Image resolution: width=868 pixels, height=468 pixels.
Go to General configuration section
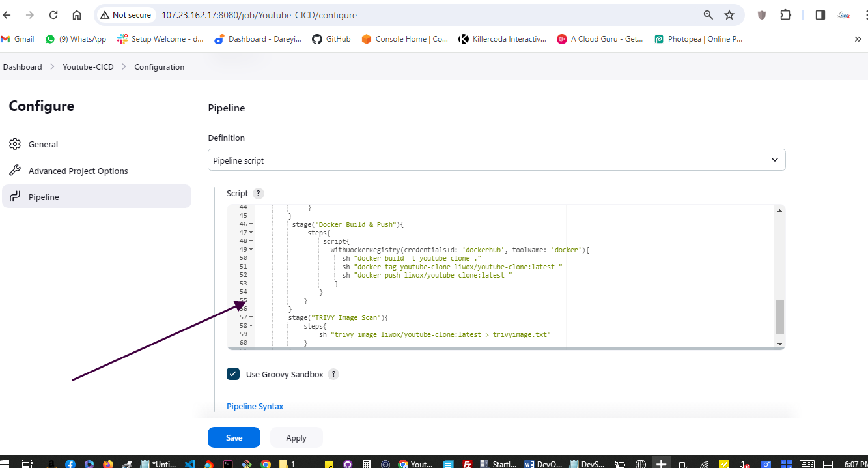(x=43, y=145)
